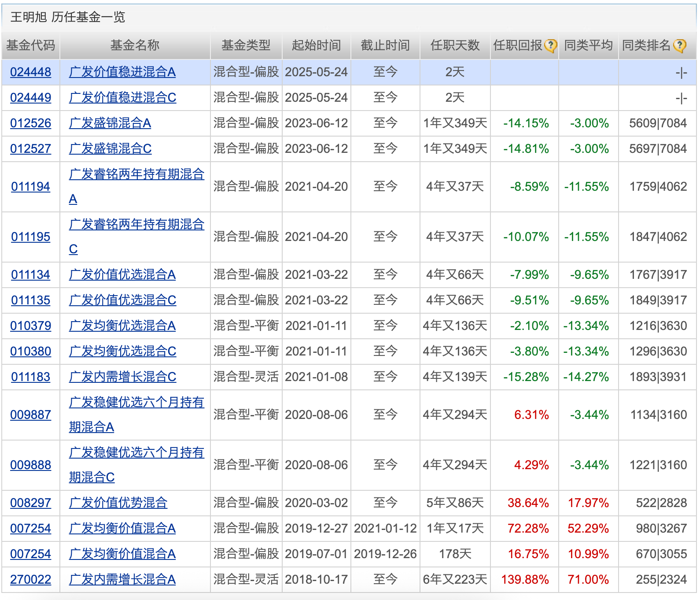Open fund code 012526

coord(31,123)
